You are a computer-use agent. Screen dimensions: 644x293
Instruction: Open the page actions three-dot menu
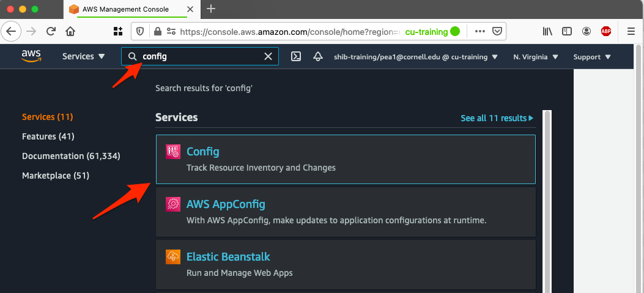click(479, 31)
